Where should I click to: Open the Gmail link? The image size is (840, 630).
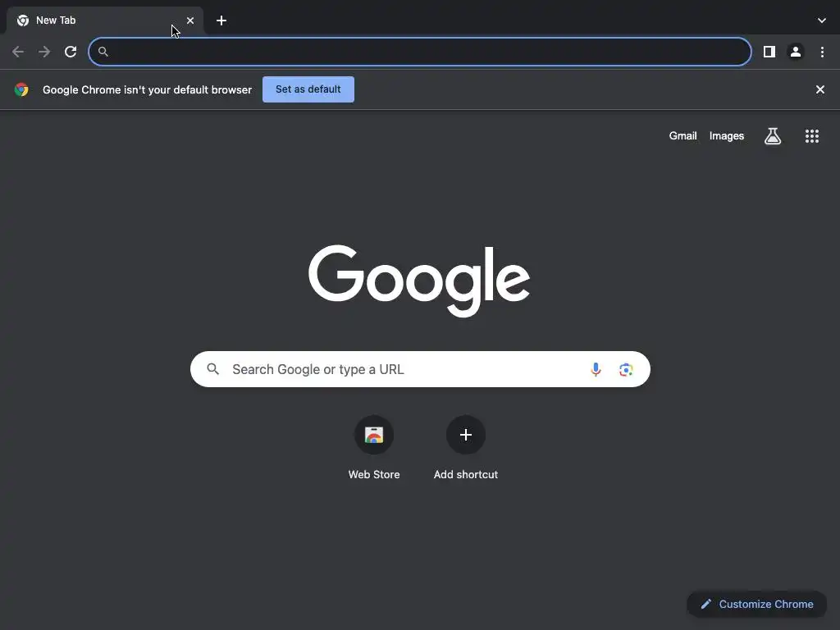[x=682, y=136]
